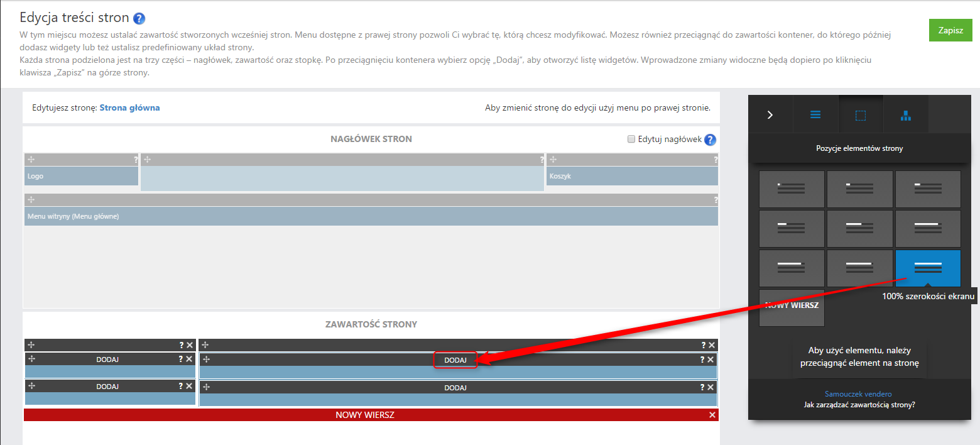This screenshot has width=980, height=445.
Task: Select the 100% szerokości ekranu layout tile
Action: [x=927, y=268]
